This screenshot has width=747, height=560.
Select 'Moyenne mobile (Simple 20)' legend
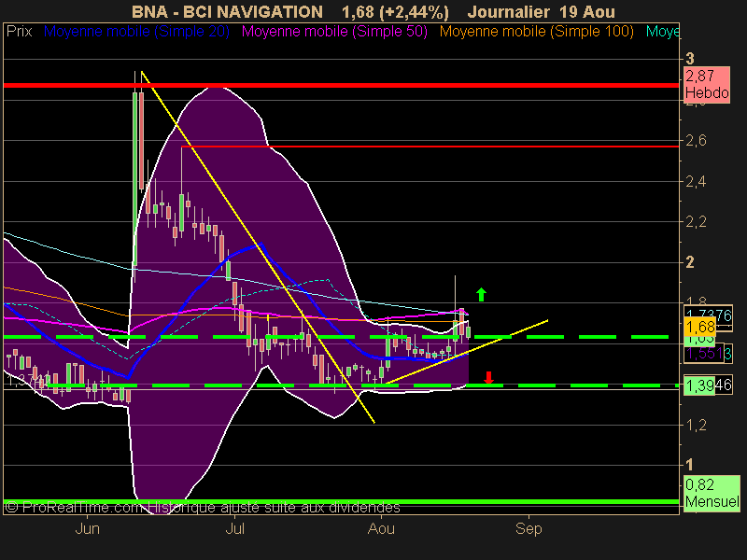pos(136,32)
